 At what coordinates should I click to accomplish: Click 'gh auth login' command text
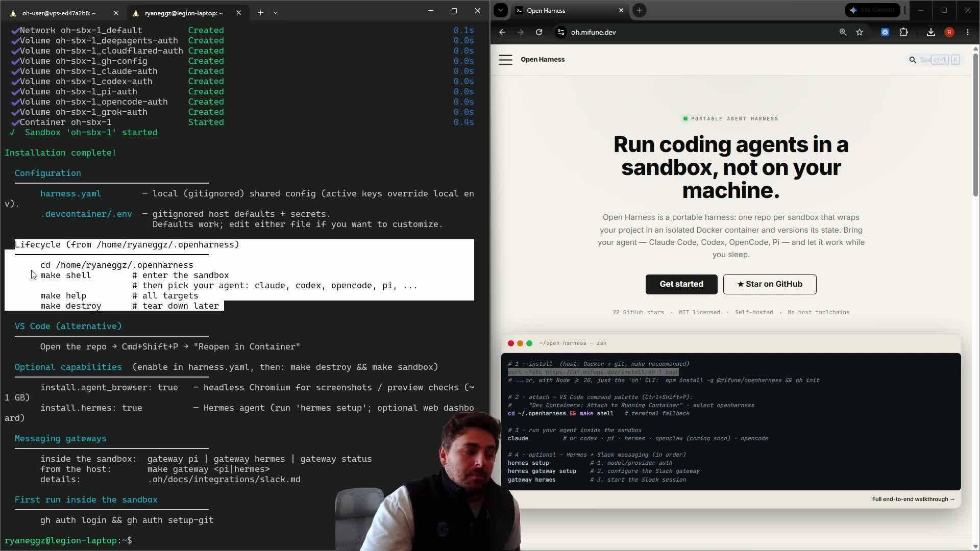point(73,520)
